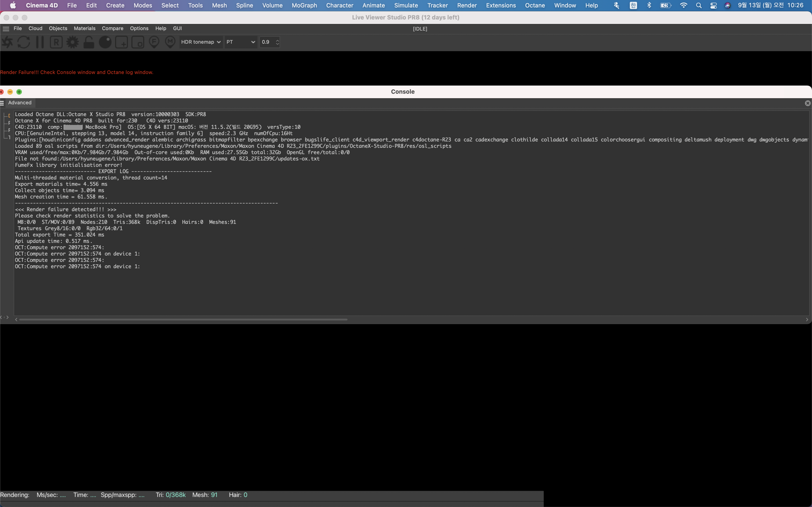This screenshot has width=812, height=507.
Task: Pause rendering with the pause bars icon
Action: pyautogui.click(x=40, y=42)
